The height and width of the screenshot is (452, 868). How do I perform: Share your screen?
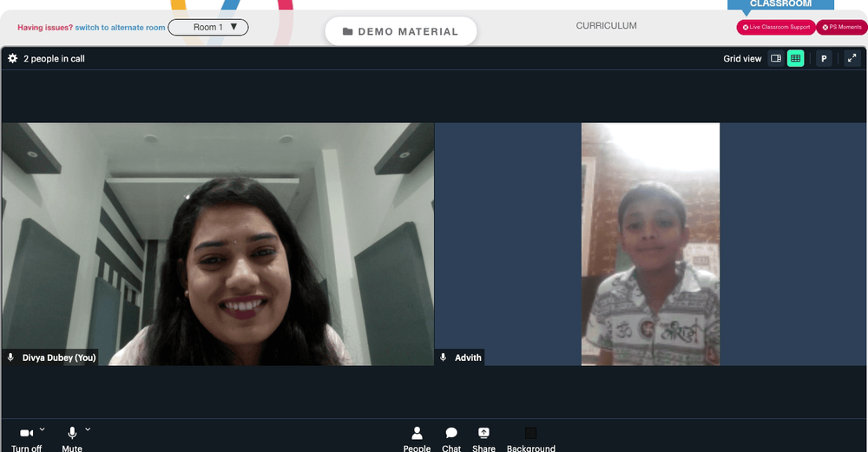point(483,439)
